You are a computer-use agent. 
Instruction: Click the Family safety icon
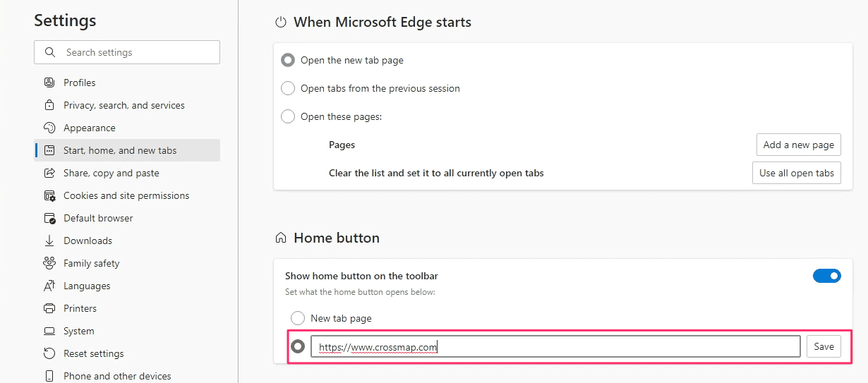tap(49, 263)
